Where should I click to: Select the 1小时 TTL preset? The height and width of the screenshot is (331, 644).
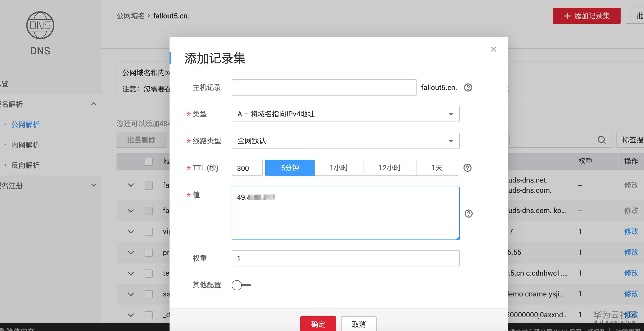[339, 168]
